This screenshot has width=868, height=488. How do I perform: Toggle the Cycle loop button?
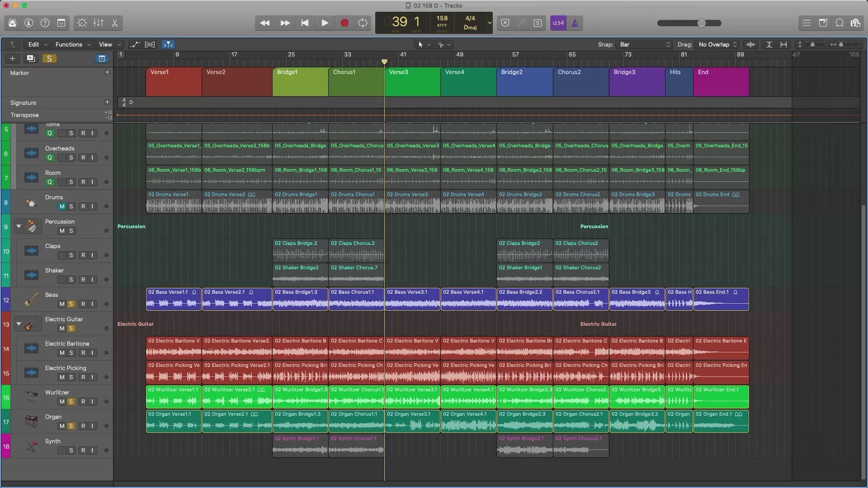(363, 23)
